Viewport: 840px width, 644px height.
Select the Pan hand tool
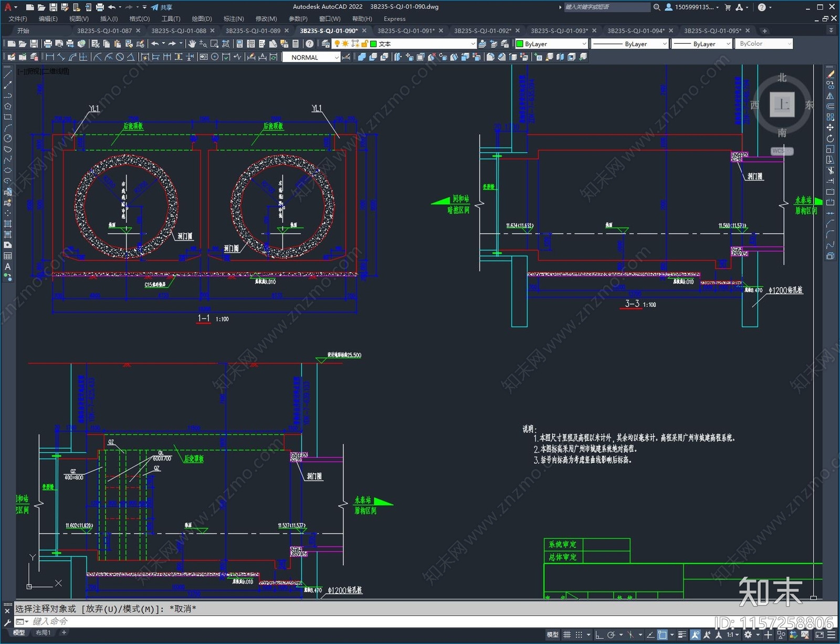[192, 44]
